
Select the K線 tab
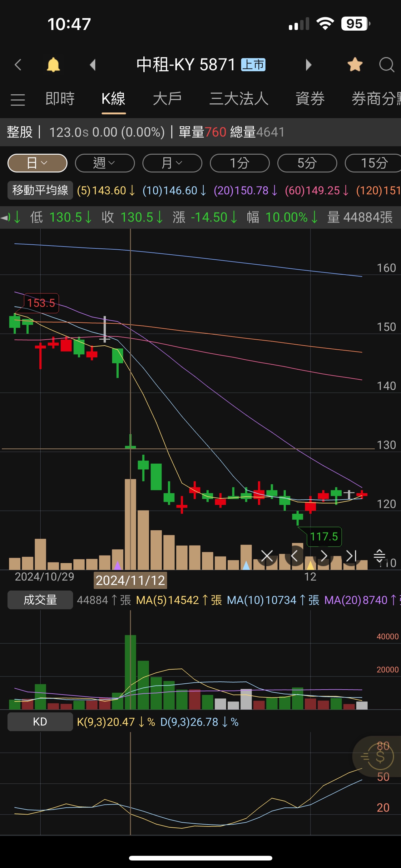(x=113, y=99)
